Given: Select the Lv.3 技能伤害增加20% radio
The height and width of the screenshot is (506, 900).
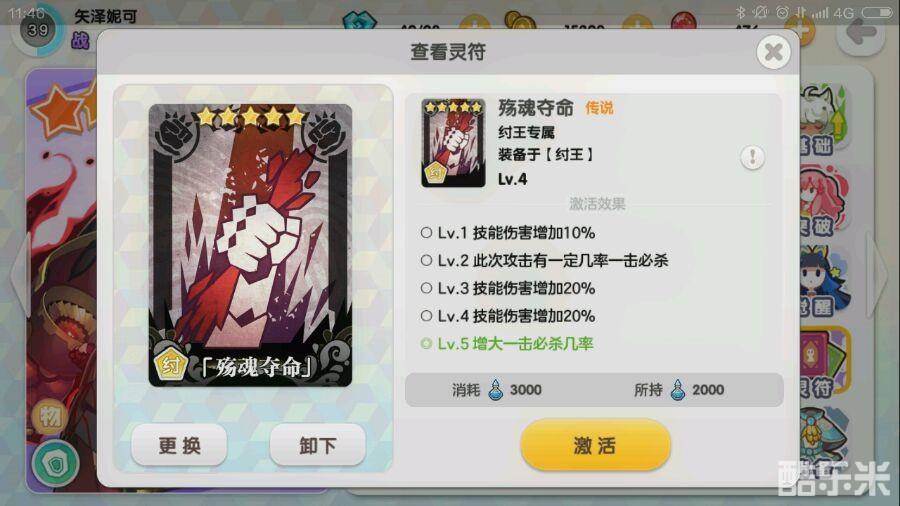Looking at the screenshot, I should pos(426,288).
